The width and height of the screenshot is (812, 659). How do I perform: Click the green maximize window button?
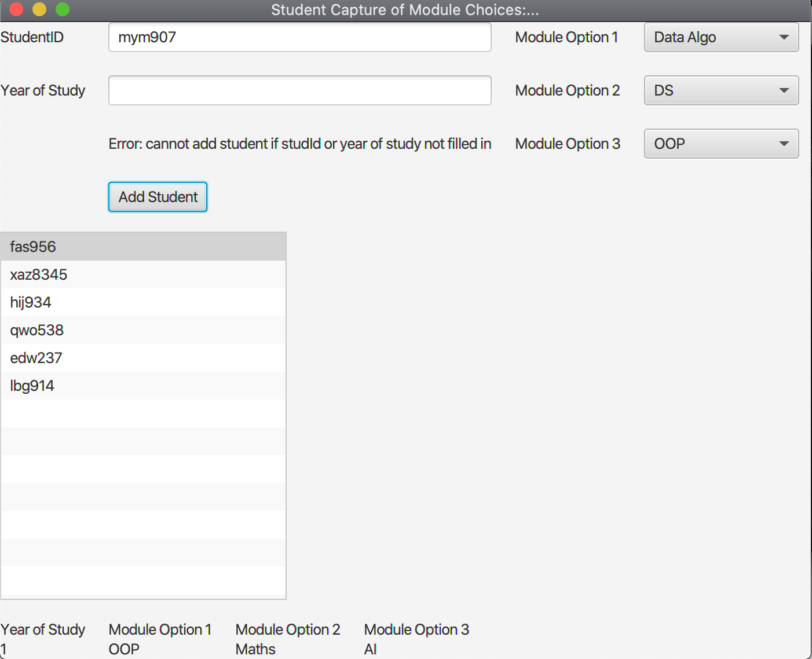pyautogui.click(x=63, y=9)
